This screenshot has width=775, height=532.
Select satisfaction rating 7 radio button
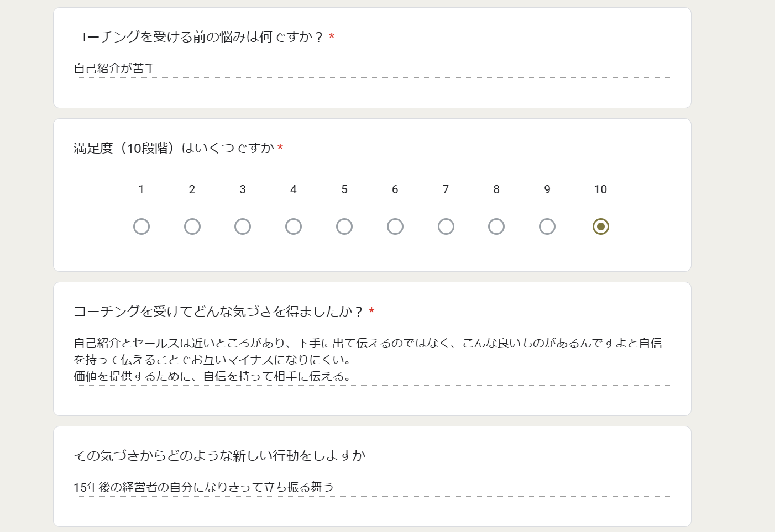click(446, 227)
